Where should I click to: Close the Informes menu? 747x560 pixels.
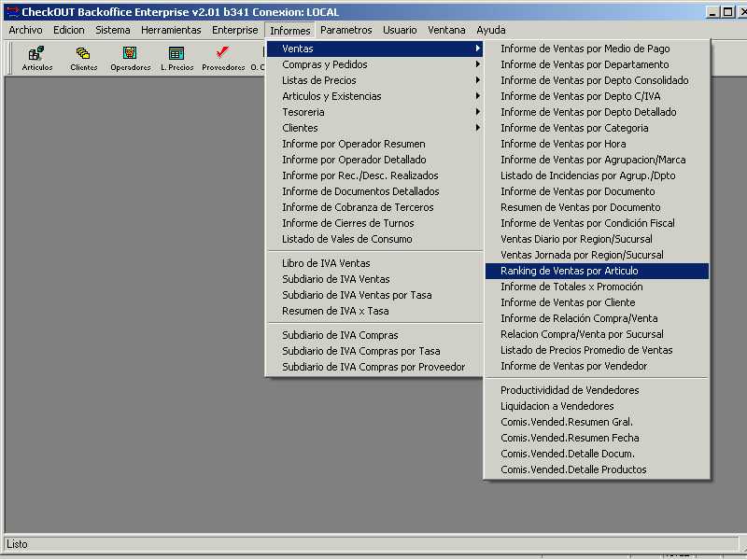[289, 31]
